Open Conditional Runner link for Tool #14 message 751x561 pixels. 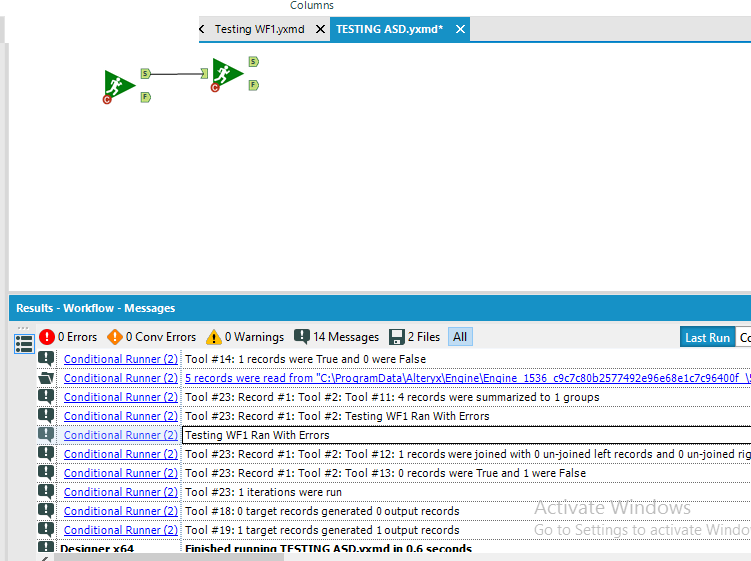point(121,359)
